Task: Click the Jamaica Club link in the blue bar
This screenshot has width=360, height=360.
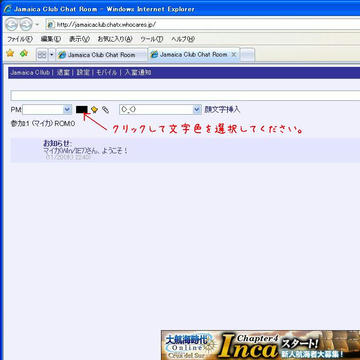Action: (x=30, y=73)
